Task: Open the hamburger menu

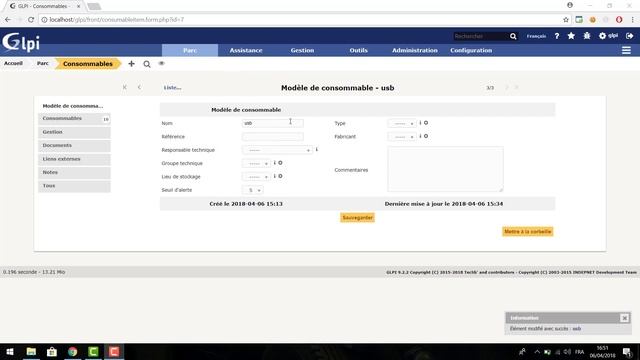Action: coord(626,50)
